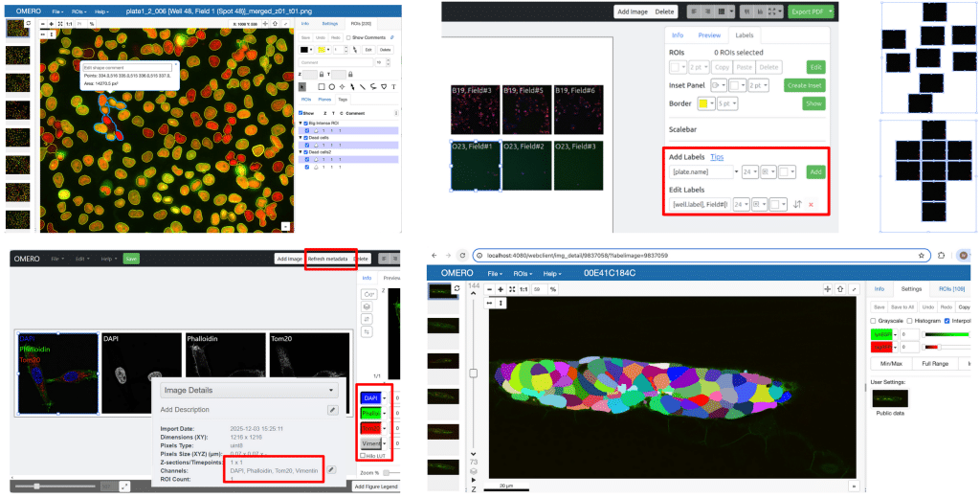Reload the localhost page in the browser
Image resolution: width=980 pixels, height=498 pixels.
coord(463,256)
